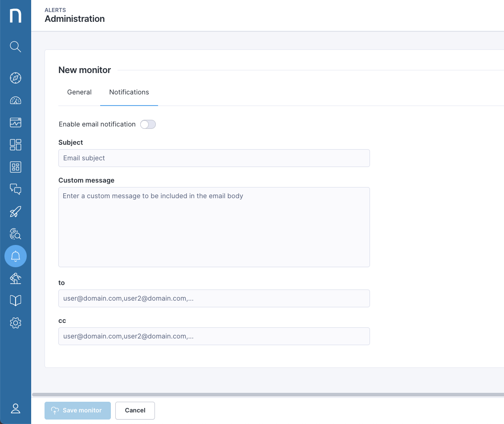Enable the email notification toggle

click(148, 124)
